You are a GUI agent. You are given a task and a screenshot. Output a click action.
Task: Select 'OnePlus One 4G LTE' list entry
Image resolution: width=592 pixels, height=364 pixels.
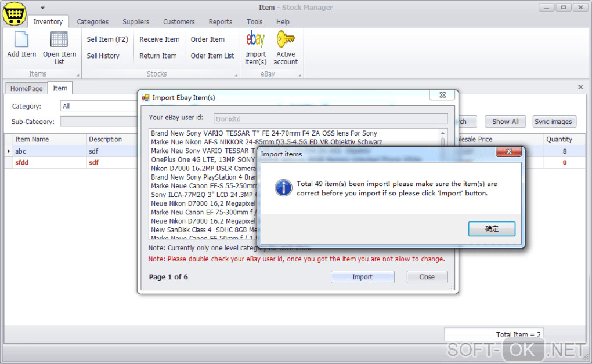coord(203,159)
